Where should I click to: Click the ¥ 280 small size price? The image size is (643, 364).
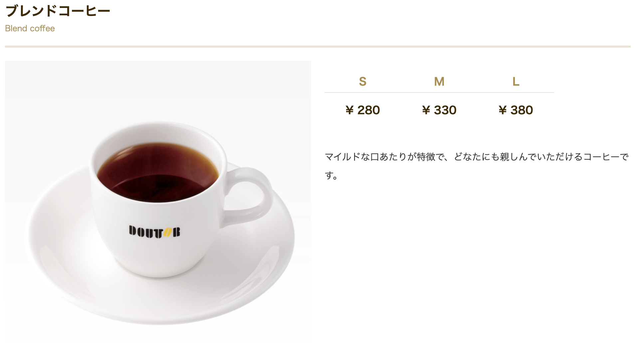pos(363,110)
